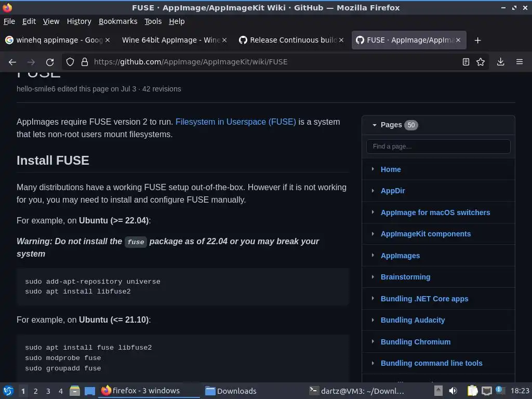532x399 pixels.
Task: Open the tracking protection shield icon
Action: [70, 62]
